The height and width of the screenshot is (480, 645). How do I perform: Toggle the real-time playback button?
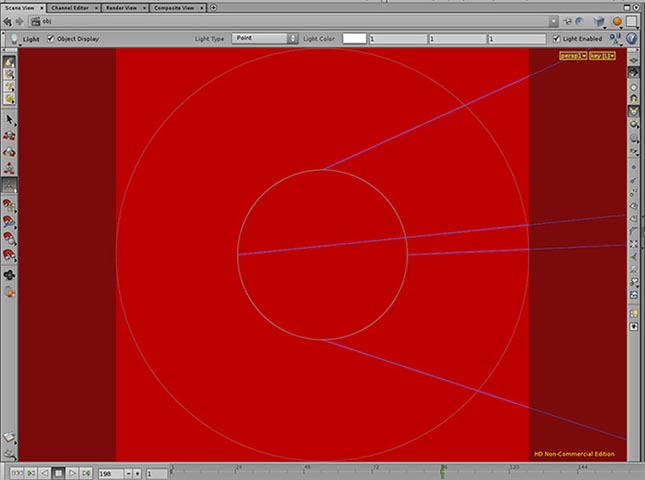[17, 473]
